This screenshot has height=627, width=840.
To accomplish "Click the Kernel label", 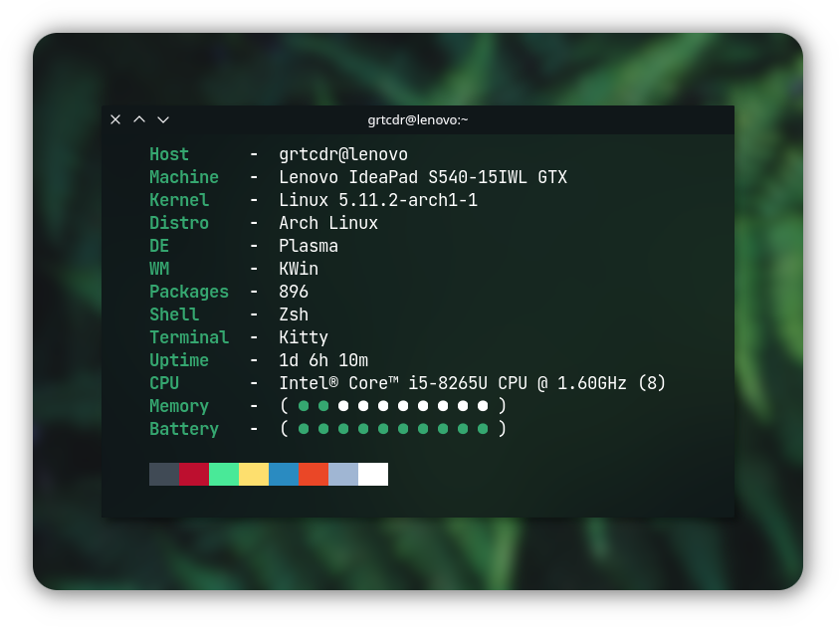I will 179,200.
